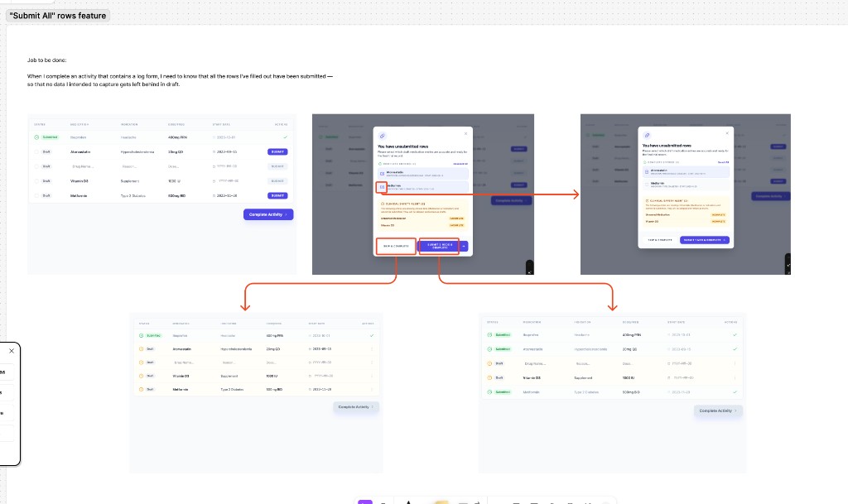Check the Atorvastatin entry in the modal
Viewport: 848px width, 504px height.
382,173
